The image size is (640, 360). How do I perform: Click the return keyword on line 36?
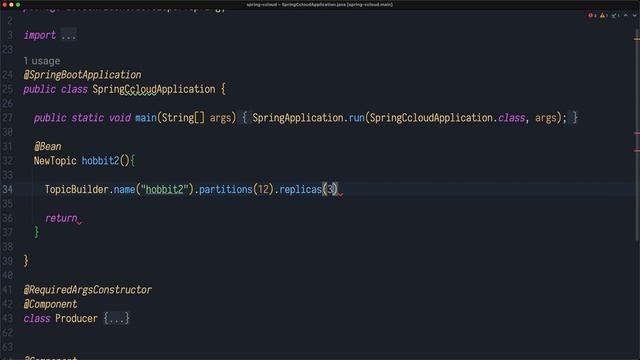click(61, 218)
